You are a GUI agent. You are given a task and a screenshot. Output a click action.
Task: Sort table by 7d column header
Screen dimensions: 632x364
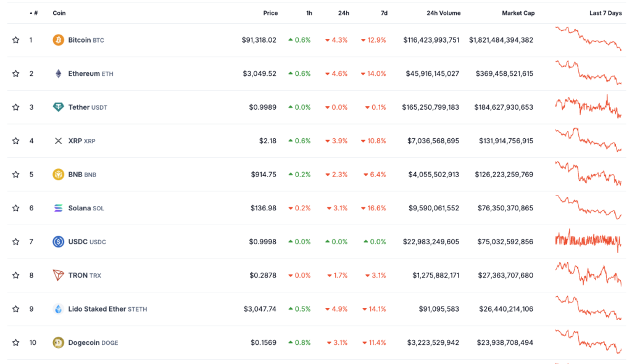(x=384, y=13)
